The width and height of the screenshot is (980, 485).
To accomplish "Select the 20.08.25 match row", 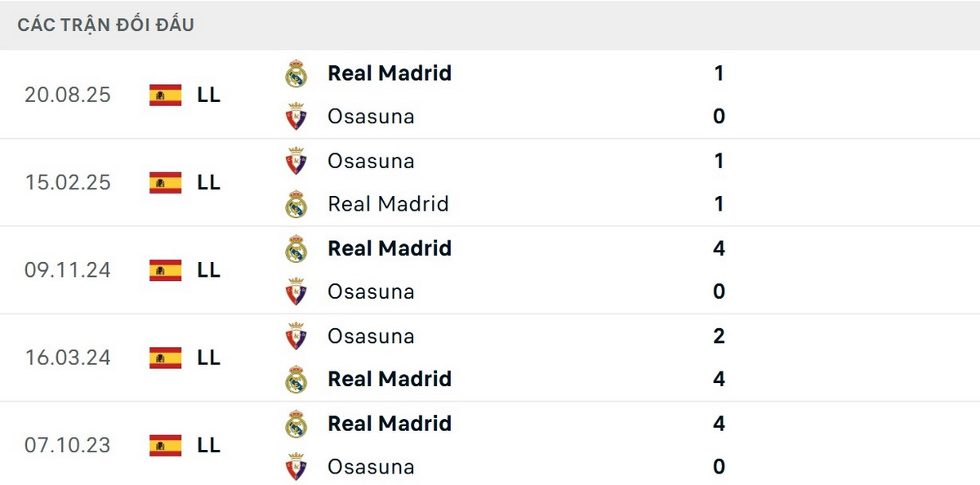I will [x=490, y=95].
